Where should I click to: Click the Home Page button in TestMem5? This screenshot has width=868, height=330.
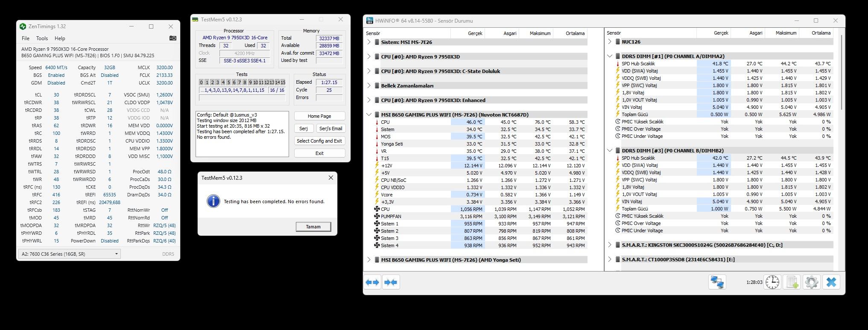pyautogui.click(x=319, y=116)
